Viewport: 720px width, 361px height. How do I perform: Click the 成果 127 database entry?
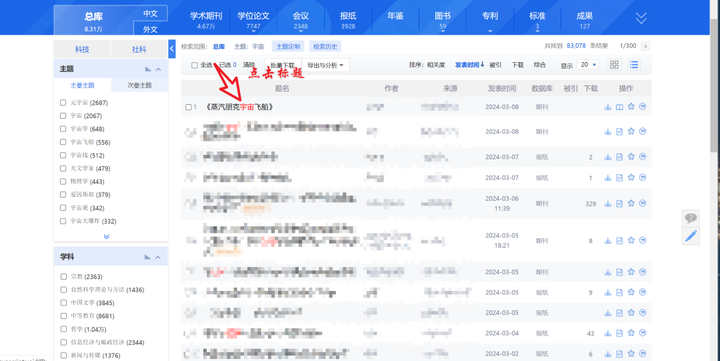pyautogui.click(x=585, y=20)
